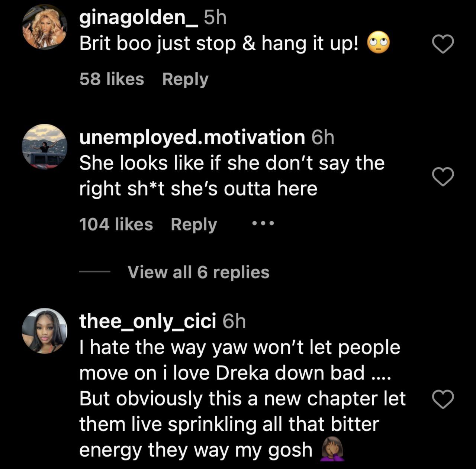Reply to unemployed.motivation's comment
476x469 pixels.
(x=194, y=224)
